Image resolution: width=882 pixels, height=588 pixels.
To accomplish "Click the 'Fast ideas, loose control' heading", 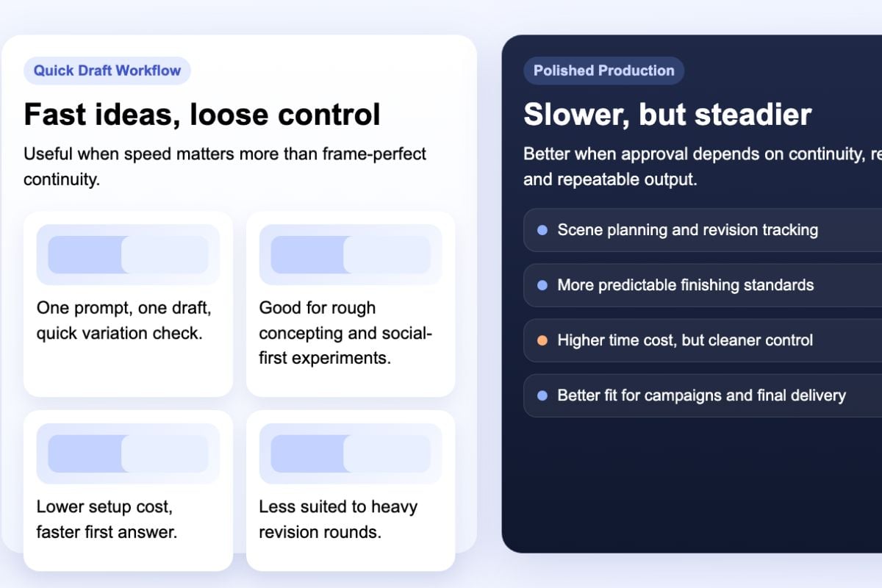I will pyautogui.click(x=202, y=115).
